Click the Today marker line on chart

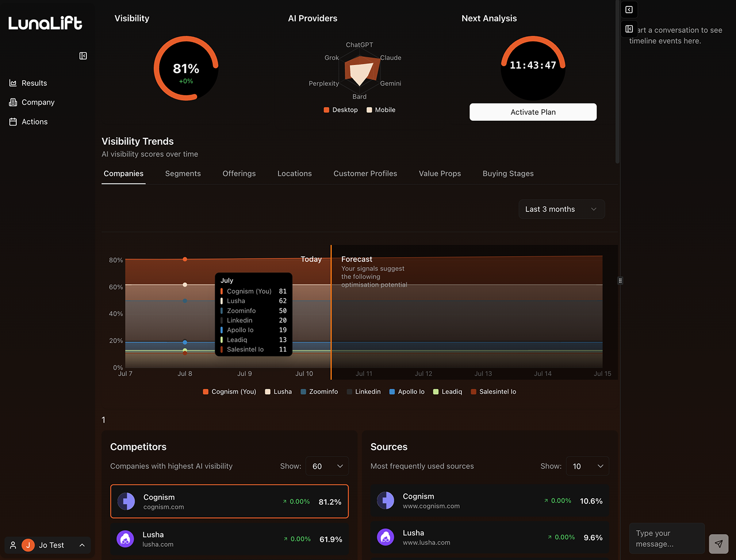[331, 312]
